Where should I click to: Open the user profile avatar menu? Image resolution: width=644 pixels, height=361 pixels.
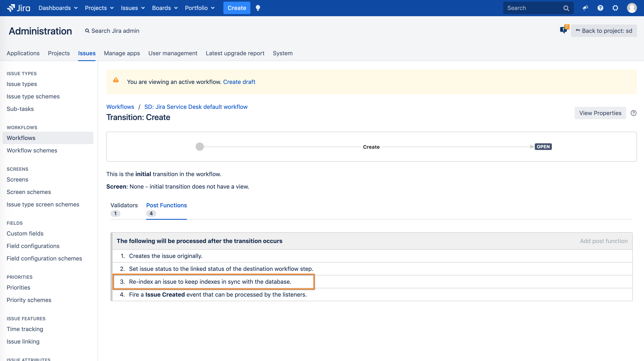click(x=632, y=8)
